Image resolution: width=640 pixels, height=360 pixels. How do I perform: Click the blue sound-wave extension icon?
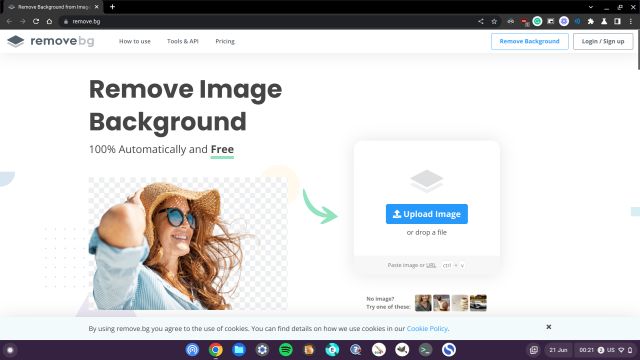pyautogui.click(x=578, y=21)
